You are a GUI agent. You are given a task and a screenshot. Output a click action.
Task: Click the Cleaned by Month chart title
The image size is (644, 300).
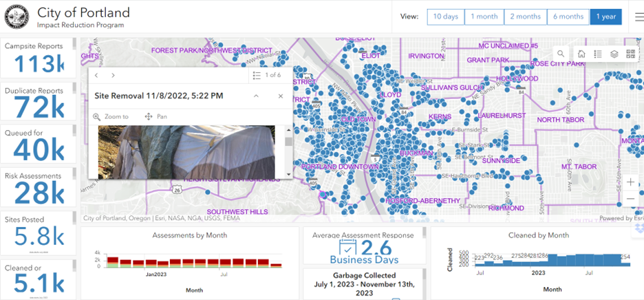(539, 235)
